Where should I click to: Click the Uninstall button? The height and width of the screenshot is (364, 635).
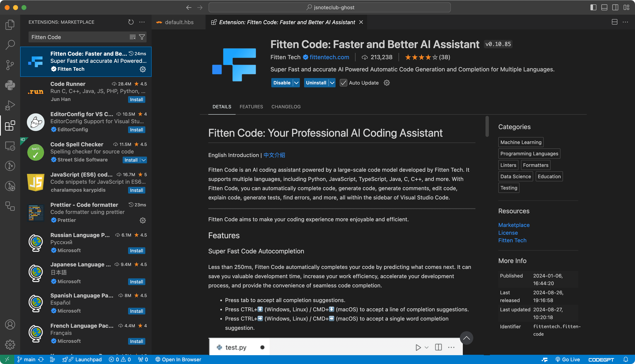click(x=316, y=83)
